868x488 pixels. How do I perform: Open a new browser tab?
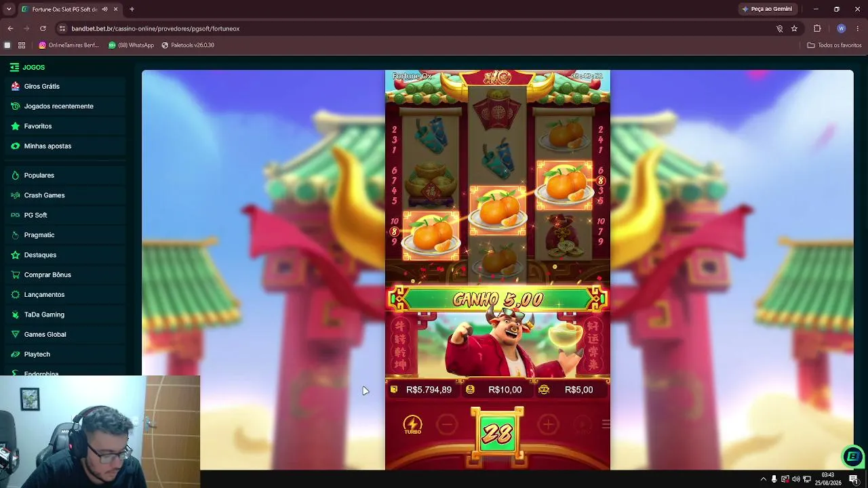pos(132,9)
